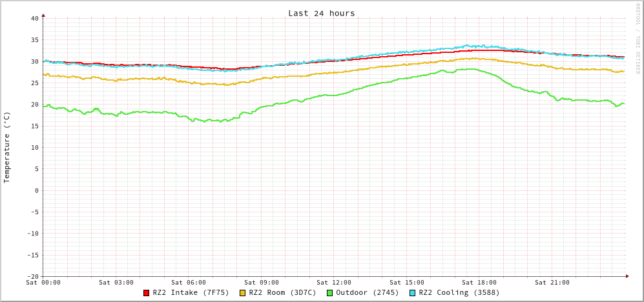
Task: Click the arrowhead at the top of the y-axis
Action: pyautogui.click(x=43, y=14)
